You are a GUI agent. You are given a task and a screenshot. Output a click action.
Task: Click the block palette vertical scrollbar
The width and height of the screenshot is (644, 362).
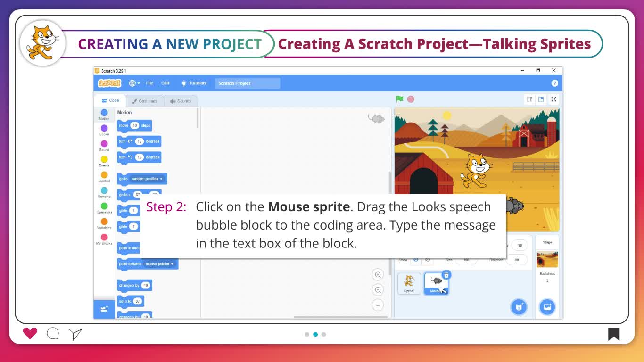click(x=198, y=118)
